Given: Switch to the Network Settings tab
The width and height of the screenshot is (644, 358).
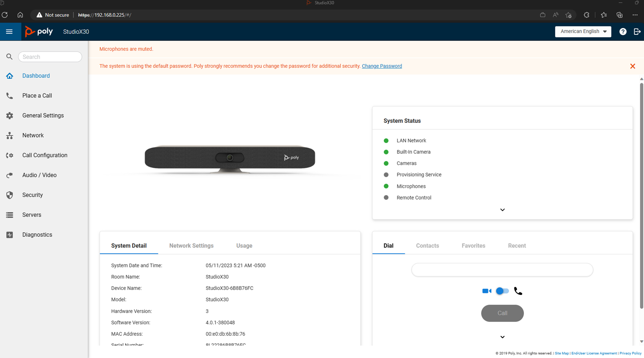Looking at the screenshot, I should (x=191, y=246).
